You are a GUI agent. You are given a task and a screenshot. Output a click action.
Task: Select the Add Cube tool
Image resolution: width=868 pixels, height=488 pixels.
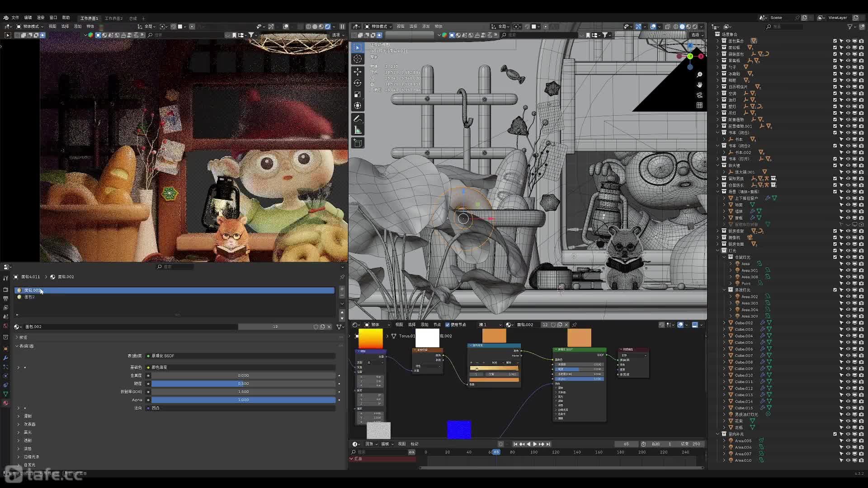(x=358, y=143)
